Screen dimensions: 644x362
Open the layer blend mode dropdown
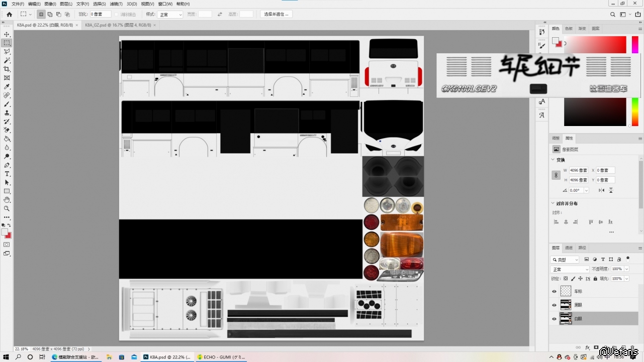(x=570, y=269)
